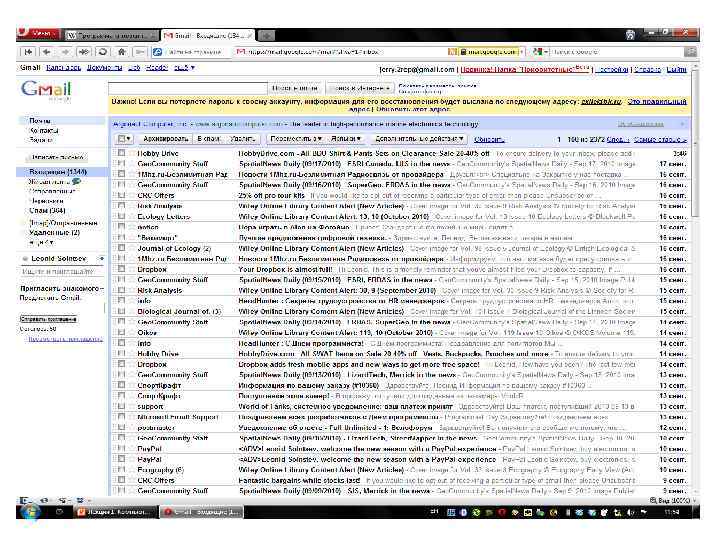Open the address bar history dropdown arrow
Viewport: 720px width, 540px height.
(522, 52)
